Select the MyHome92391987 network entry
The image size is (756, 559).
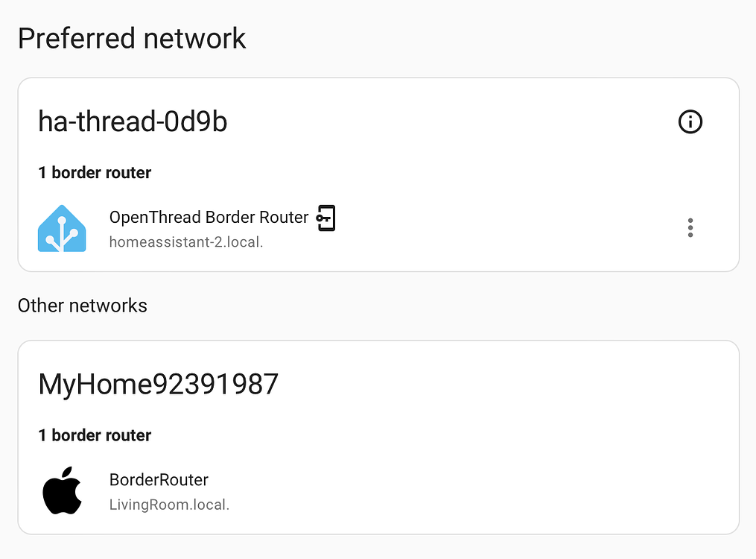(x=159, y=384)
